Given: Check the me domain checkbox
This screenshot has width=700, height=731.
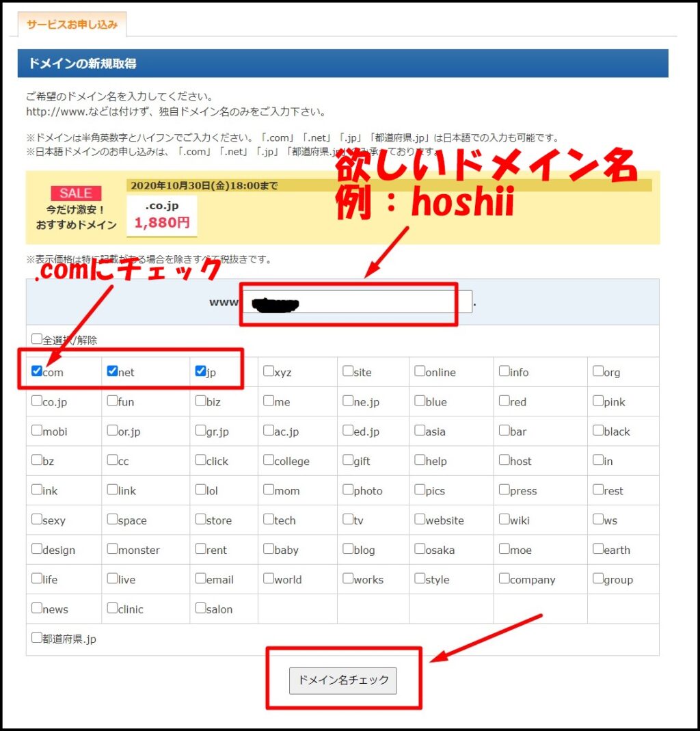Looking at the screenshot, I should (269, 401).
